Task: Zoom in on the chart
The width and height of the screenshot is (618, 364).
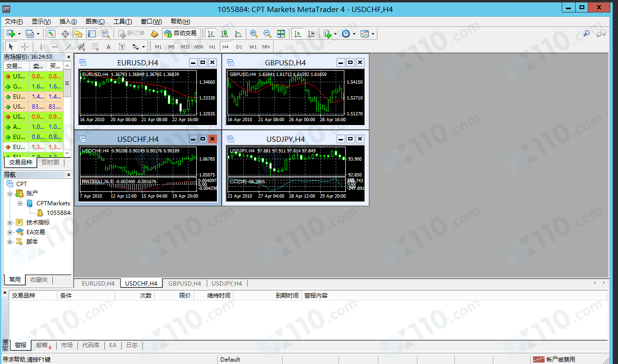Action: tap(254, 34)
